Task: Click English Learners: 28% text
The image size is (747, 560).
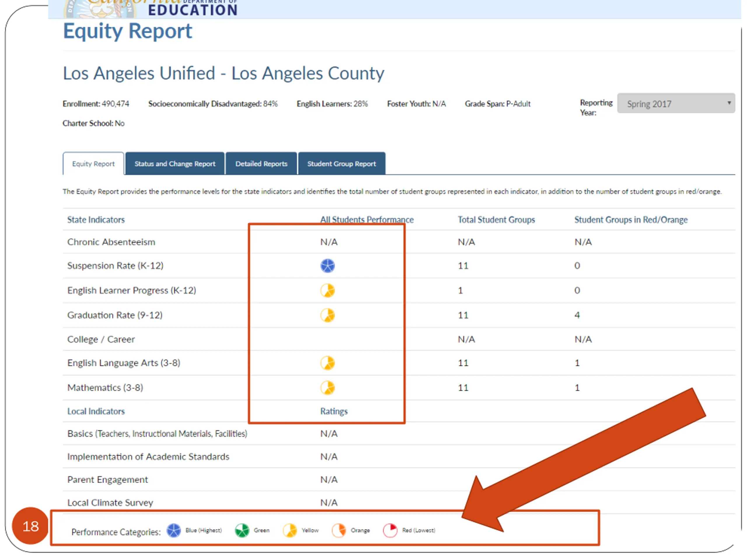Action: (332, 104)
